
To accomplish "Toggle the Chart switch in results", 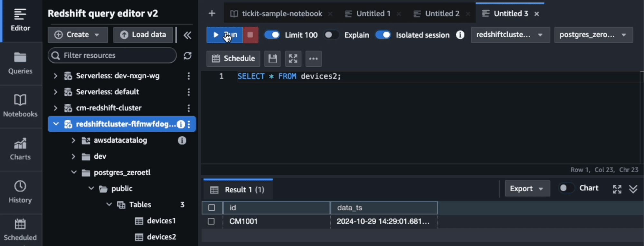I will (567, 188).
